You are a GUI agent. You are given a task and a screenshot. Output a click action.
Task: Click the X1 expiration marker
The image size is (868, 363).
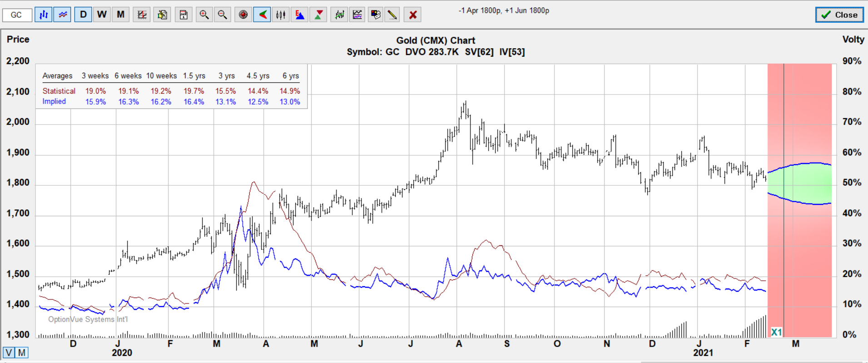pos(776,332)
